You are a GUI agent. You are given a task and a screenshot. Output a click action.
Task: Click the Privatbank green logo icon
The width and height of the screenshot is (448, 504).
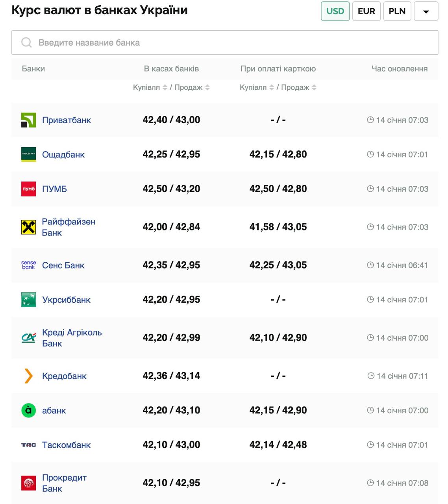coord(28,120)
